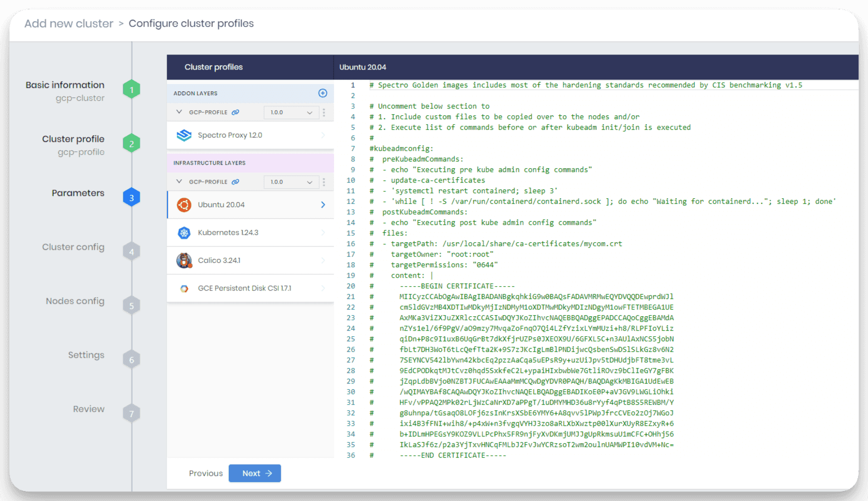The image size is (868, 501).
Task: Click the Spectro Proxy logo icon
Action: pyautogui.click(x=184, y=135)
